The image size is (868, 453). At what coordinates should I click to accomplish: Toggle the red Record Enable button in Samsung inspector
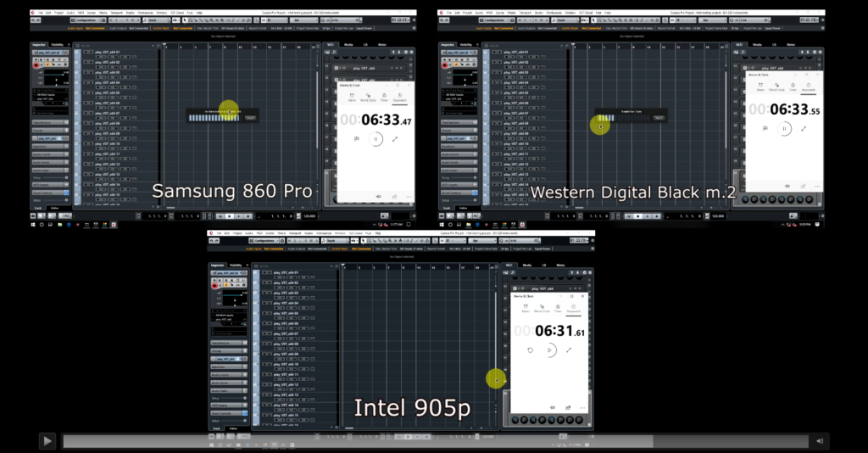point(36,65)
